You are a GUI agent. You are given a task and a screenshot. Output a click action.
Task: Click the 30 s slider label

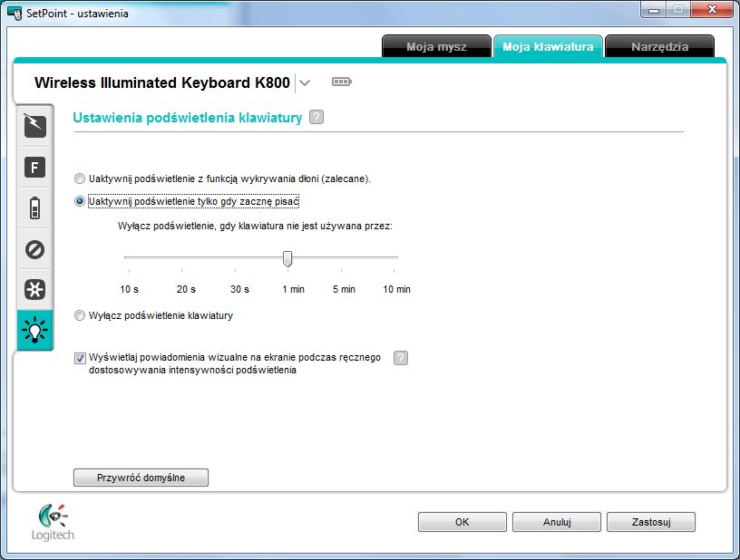[x=239, y=289]
